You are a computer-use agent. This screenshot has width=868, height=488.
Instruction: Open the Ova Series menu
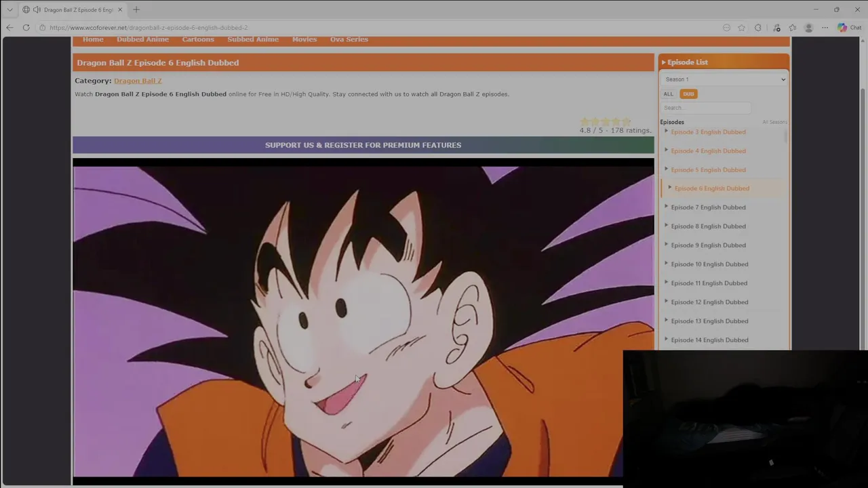pyautogui.click(x=349, y=39)
